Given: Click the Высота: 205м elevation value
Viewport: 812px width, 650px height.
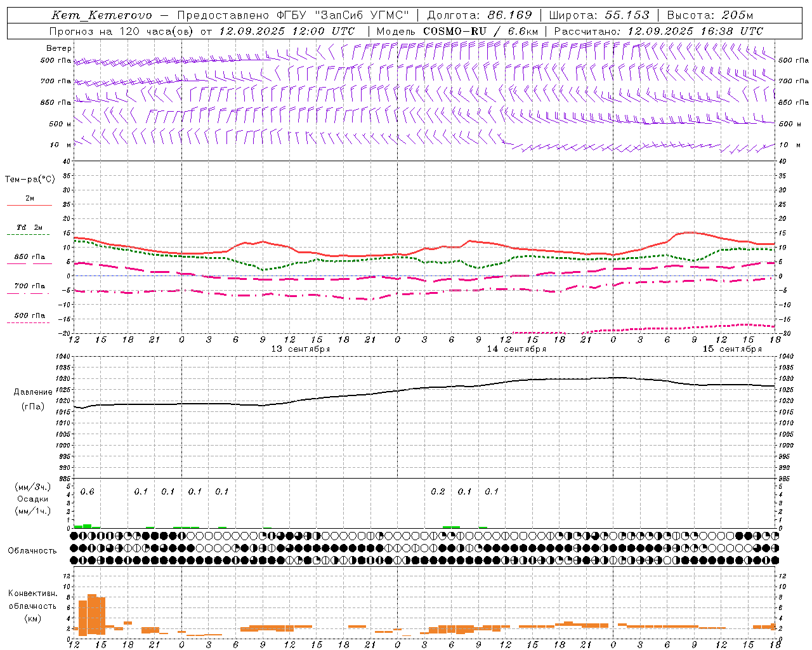Looking at the screenshot, I should coord(710,15).
